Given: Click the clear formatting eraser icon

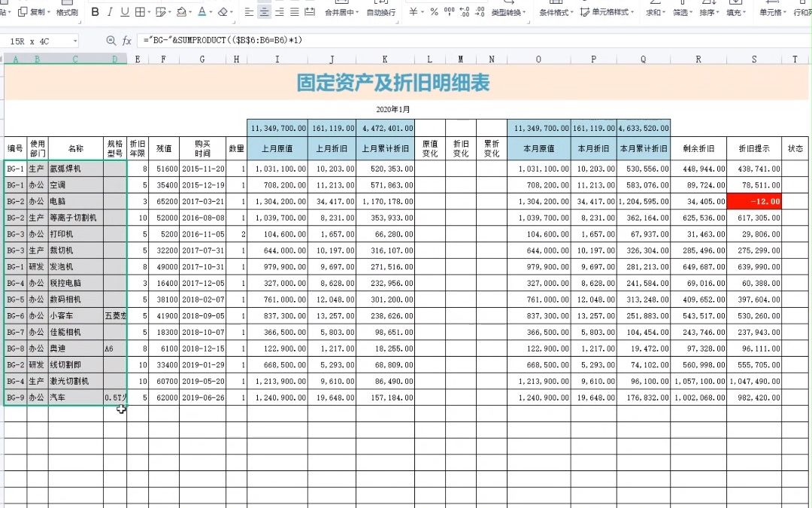Looking at the screenshot, I should click(x=222, y=11).
